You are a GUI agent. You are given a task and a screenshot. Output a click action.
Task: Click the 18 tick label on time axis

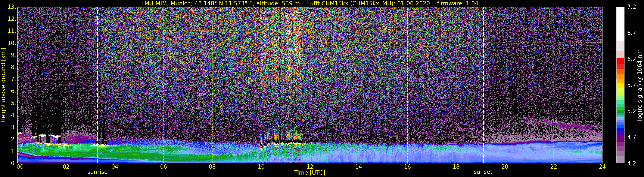tap(456, 166)
